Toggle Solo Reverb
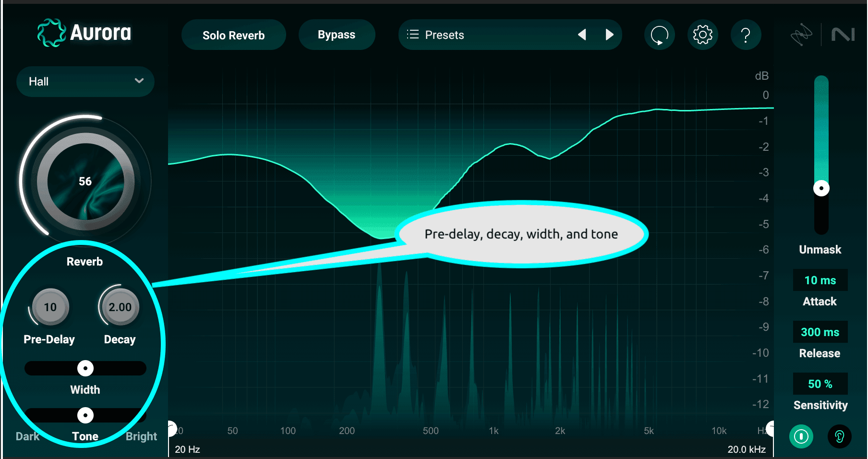The width and height of the screenshot is (868, 459). point(234,35)
